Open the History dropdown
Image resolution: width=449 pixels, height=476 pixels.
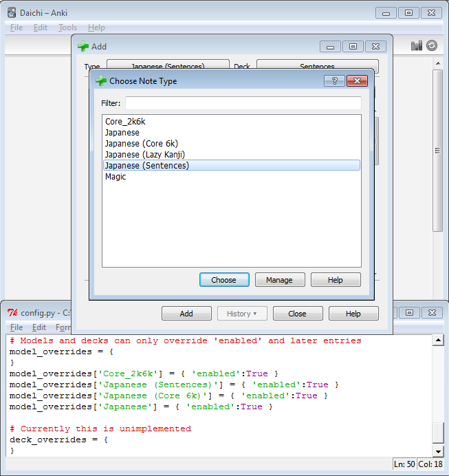pyautogui.click(x=242, y=313)
